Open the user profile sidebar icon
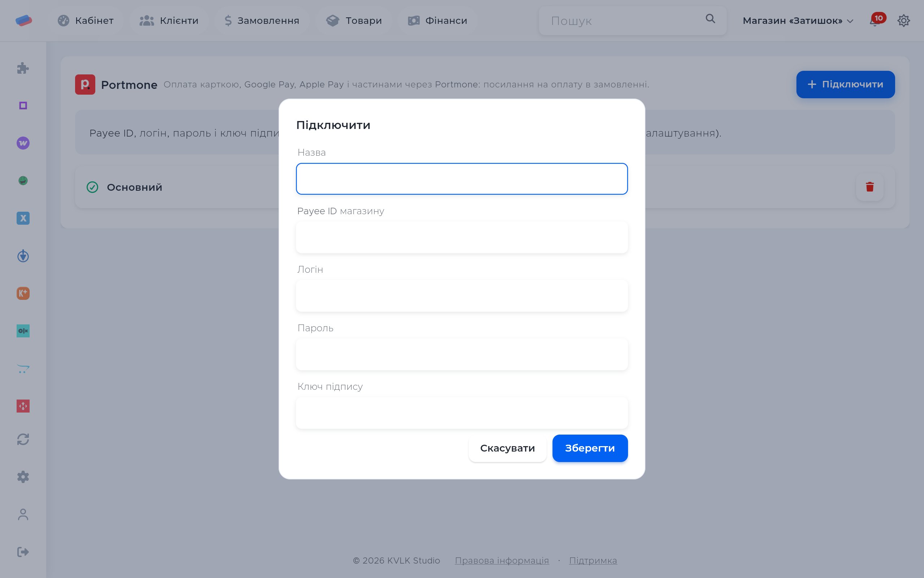 click(23, 514)
